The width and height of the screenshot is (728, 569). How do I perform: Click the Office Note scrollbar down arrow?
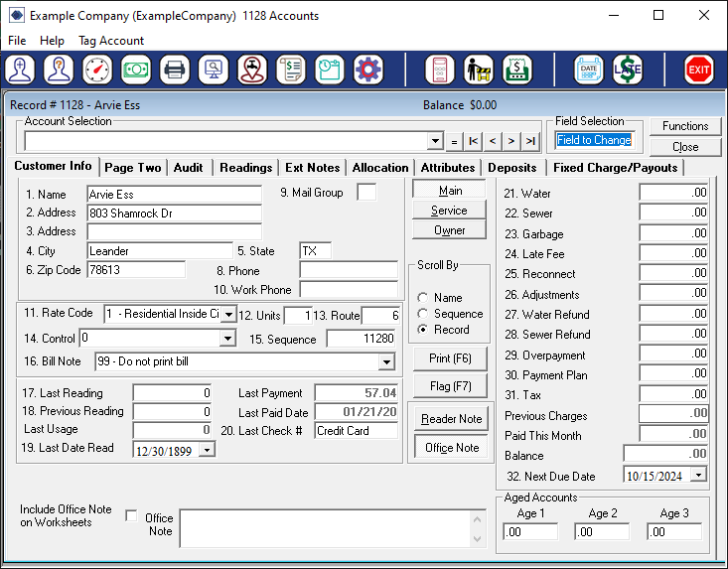(x=478, y=539)
